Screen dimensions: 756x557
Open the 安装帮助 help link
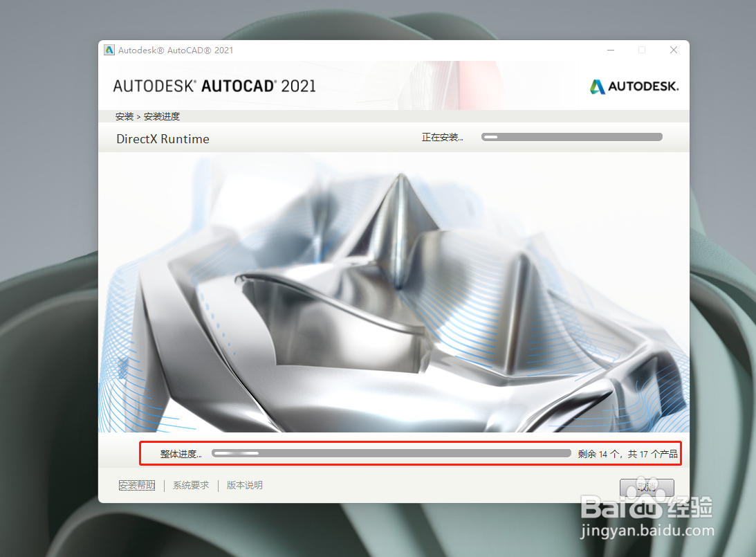pos(136,485)
